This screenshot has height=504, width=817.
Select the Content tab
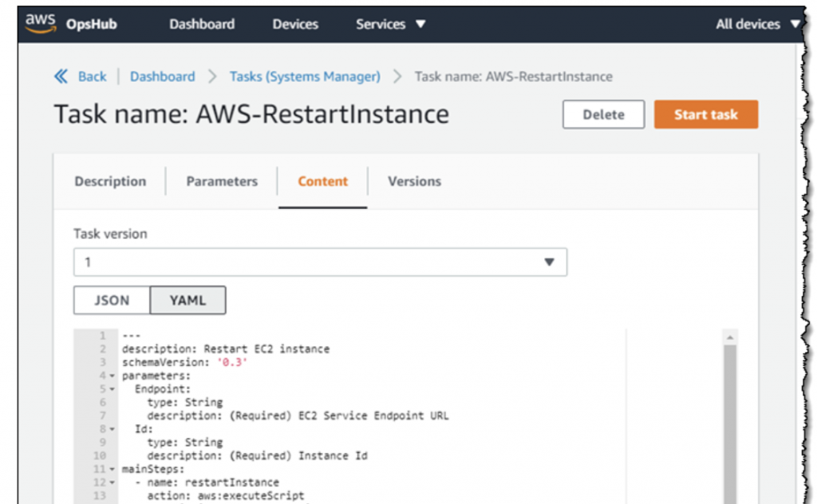click(322, 181)
